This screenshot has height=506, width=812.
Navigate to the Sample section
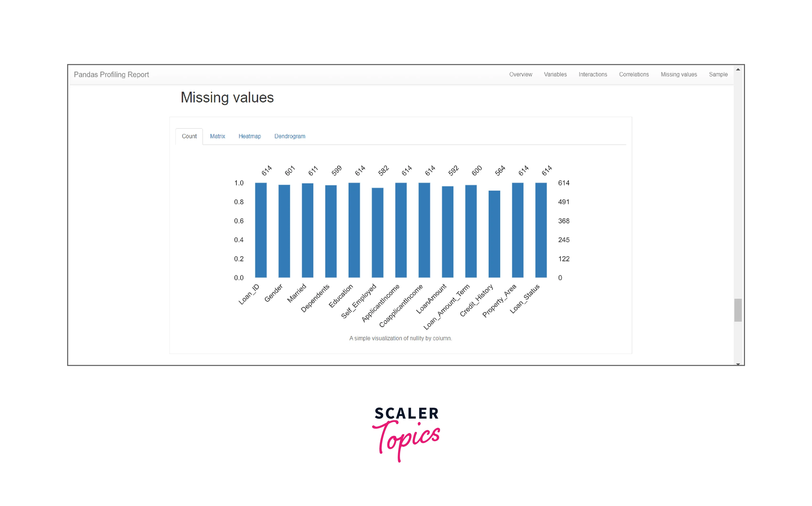click(719, 74)
